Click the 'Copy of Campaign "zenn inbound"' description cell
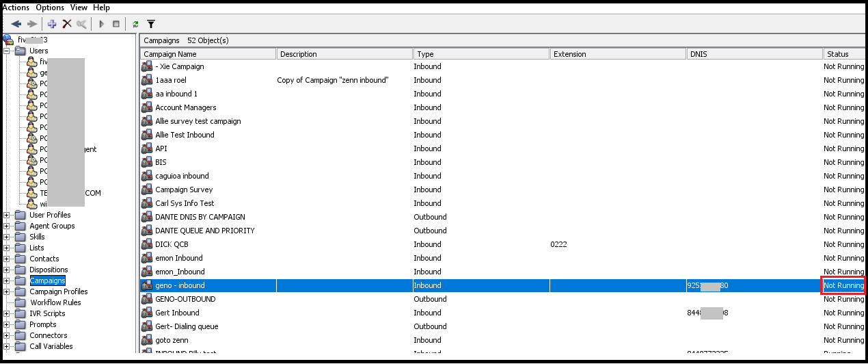The image size is (868, 364). coord(333,80)
